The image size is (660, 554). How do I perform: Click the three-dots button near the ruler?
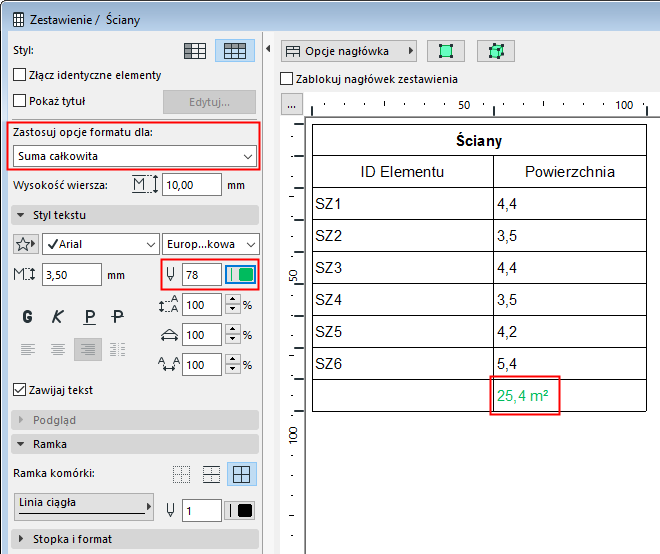tap(291, 104)
